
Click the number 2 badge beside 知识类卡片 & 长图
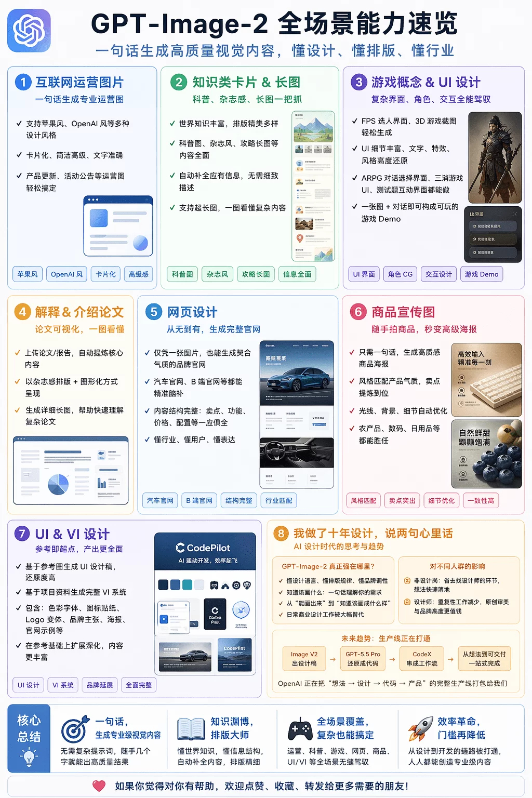pos(178,82)
